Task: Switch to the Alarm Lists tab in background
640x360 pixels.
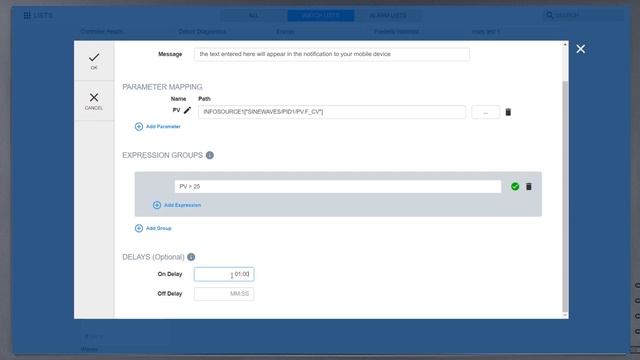Action: (388, 16)
